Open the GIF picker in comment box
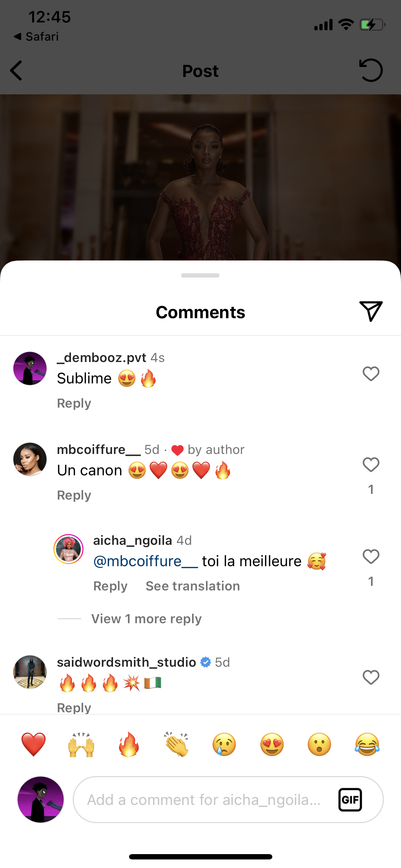This screenshot has height=868, width=401. click(350, 800)
